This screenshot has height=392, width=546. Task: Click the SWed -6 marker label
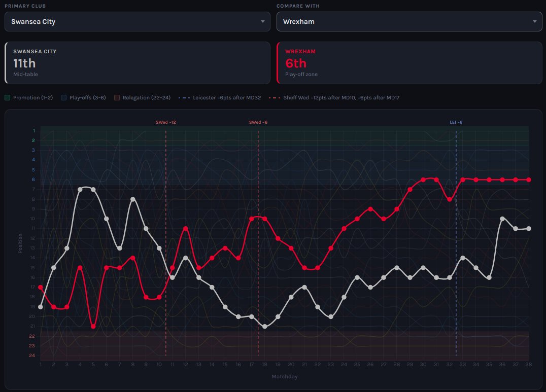[x=258, y=122]
